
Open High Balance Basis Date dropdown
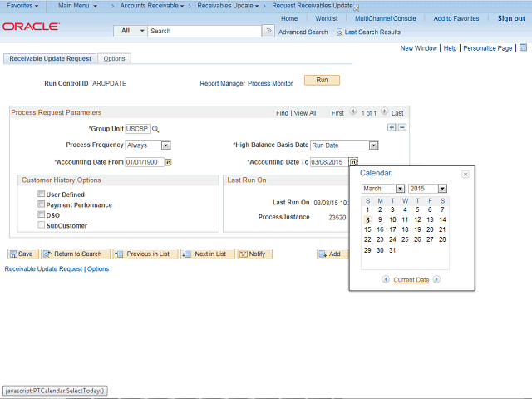click(373, 145)
